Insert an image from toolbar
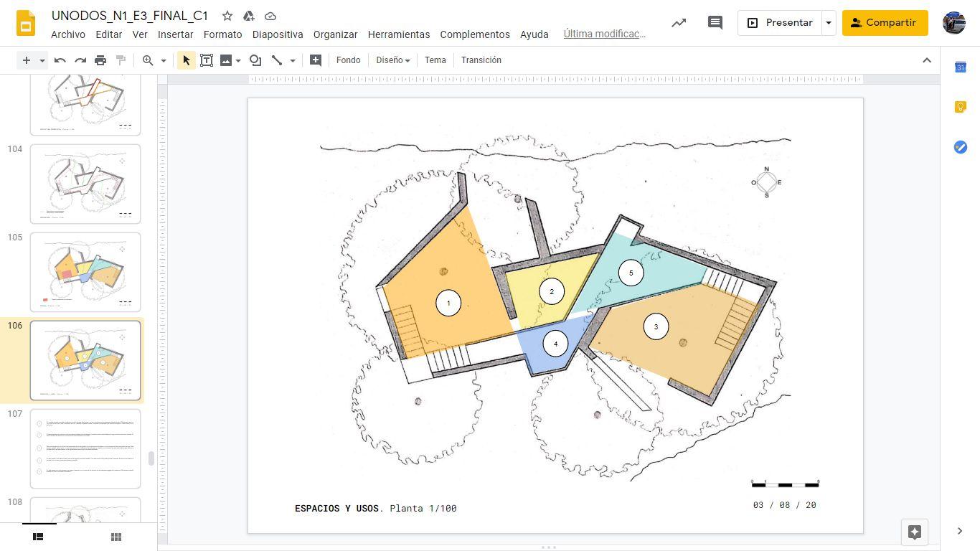This screenshot has width=980, height=551. click(x=226, y=60)
